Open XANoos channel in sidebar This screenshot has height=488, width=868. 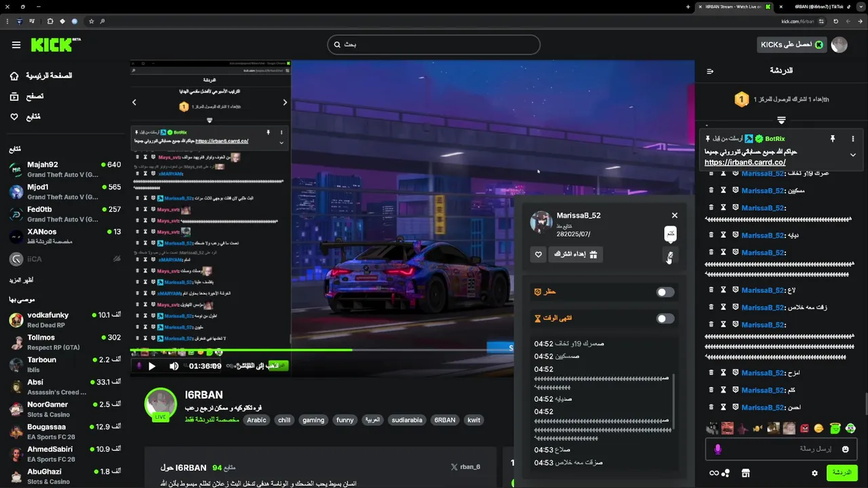65,237
